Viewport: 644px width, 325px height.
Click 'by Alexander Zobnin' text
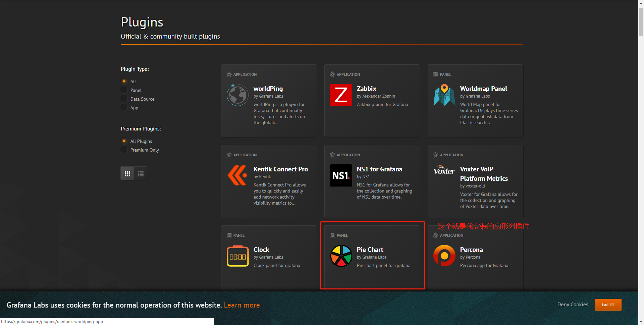(376, 96)
